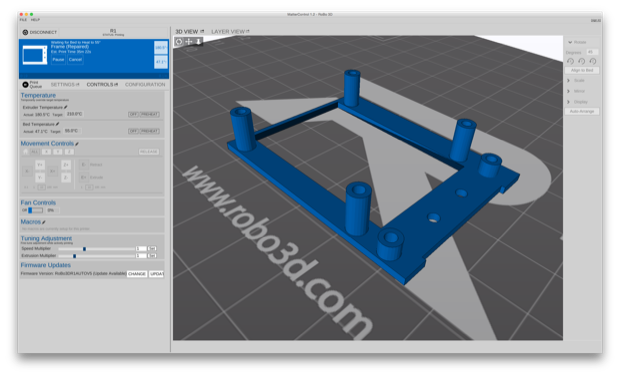Image resolution: width=620 pixels, height=377 pixels.
Task: Expand the Scale section
Action: click(x=569, y=80)
